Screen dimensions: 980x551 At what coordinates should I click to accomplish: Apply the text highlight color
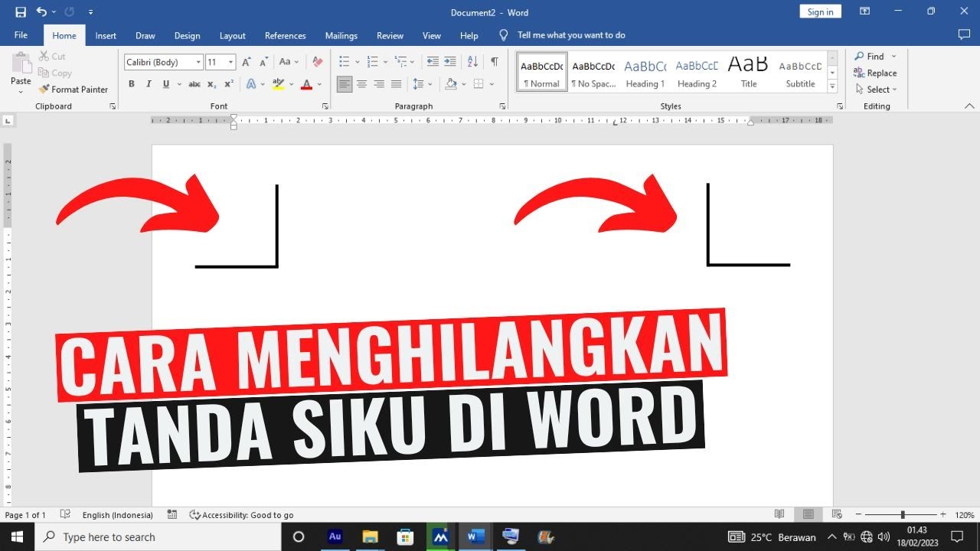[x=278, y=84]
